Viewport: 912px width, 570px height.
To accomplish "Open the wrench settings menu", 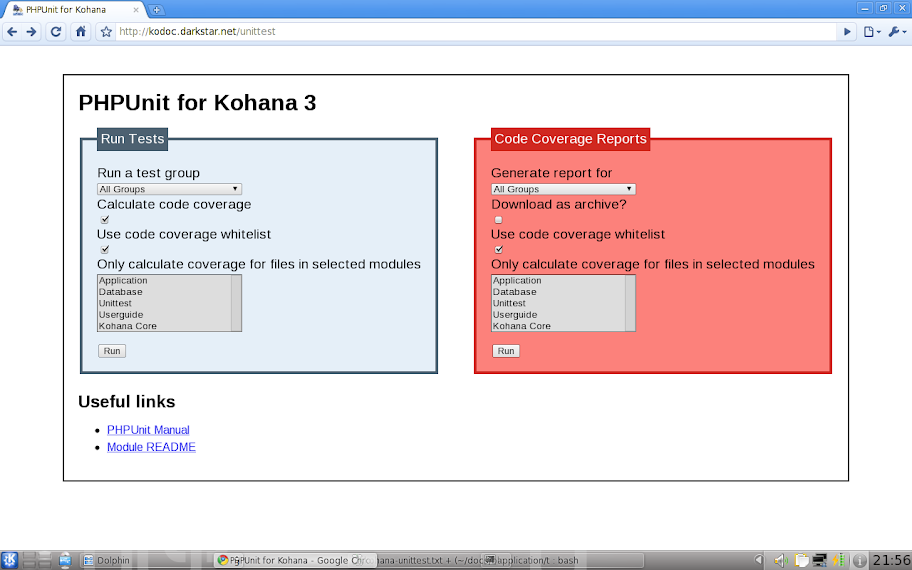I will click(x=897, y=31).
